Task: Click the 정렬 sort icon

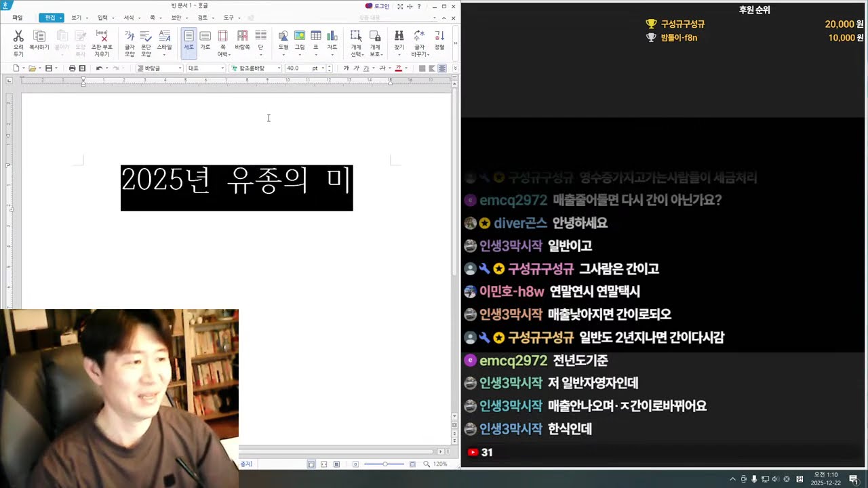Action: [x=439, y=36]
